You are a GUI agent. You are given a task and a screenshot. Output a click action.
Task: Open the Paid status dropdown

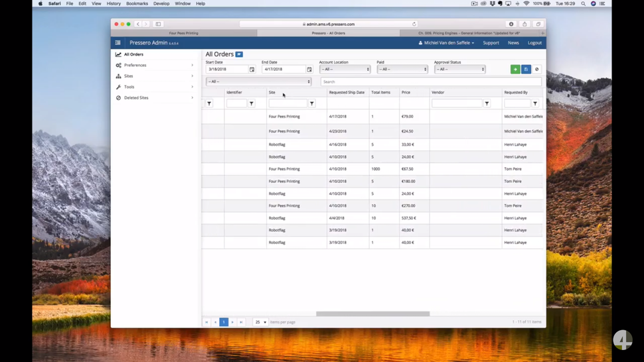pos(402,70)
